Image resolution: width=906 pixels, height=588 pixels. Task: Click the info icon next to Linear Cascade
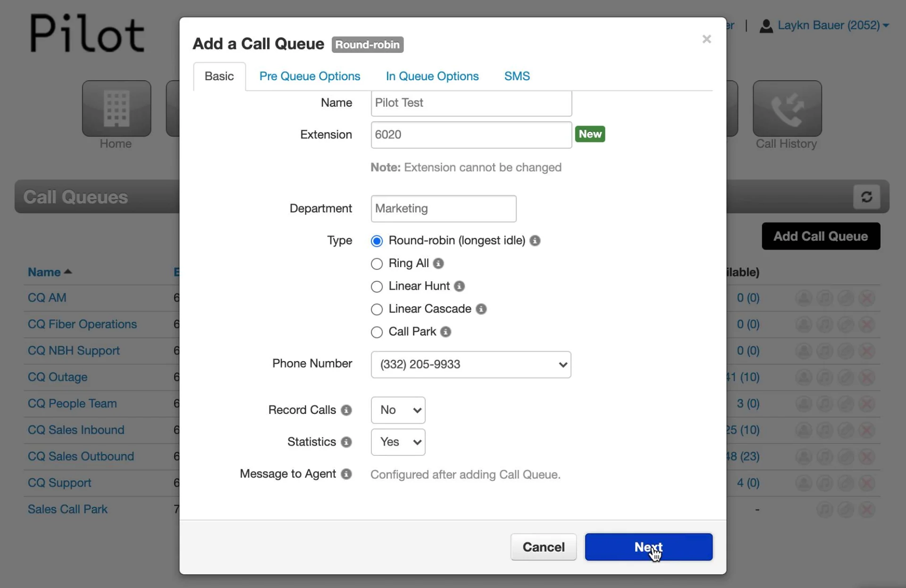point(481,309)
